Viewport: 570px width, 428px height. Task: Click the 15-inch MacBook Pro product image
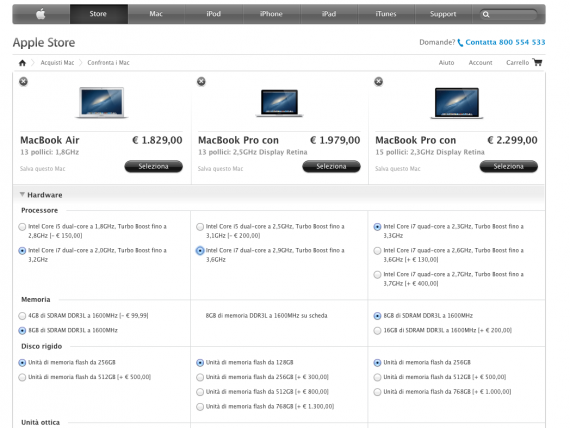[x=457, y=103]
